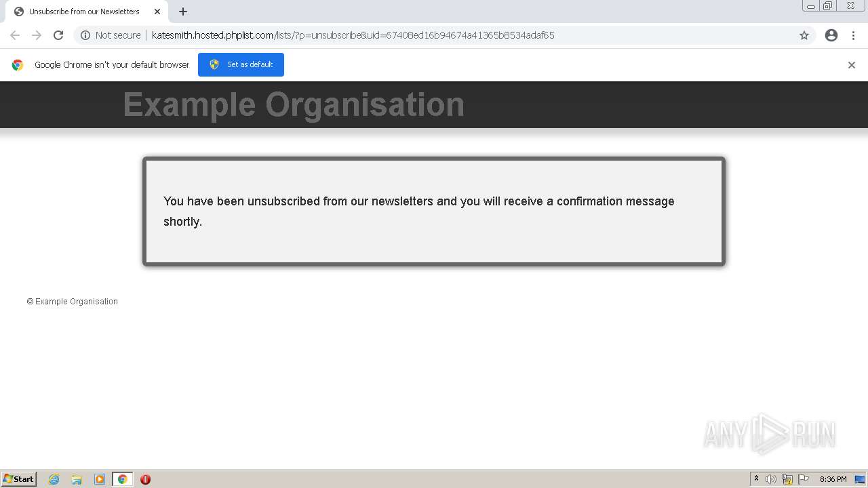868x488 pixels.
Task: Show hidden system tray icons arrow
Action: pyautogui.click(x=756, y=479)
